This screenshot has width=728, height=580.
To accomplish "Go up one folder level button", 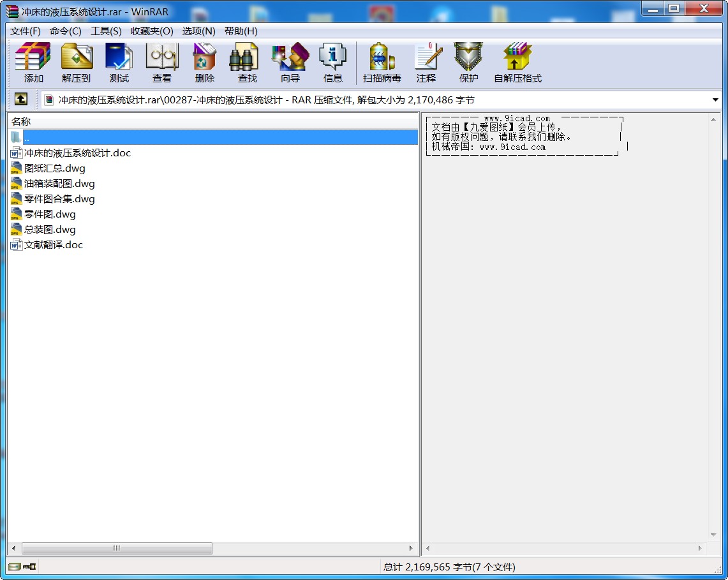I will (x=21, y=100).
